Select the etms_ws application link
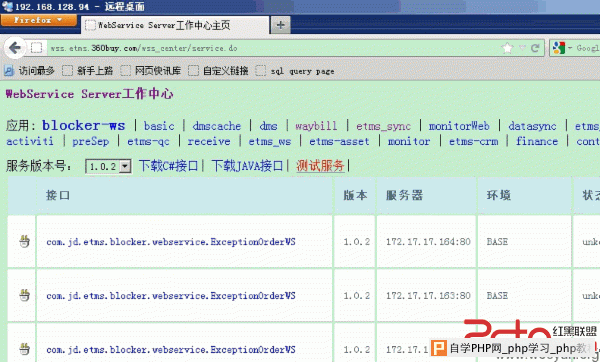This screenshot has height=362, width=600. coord(270,142)
